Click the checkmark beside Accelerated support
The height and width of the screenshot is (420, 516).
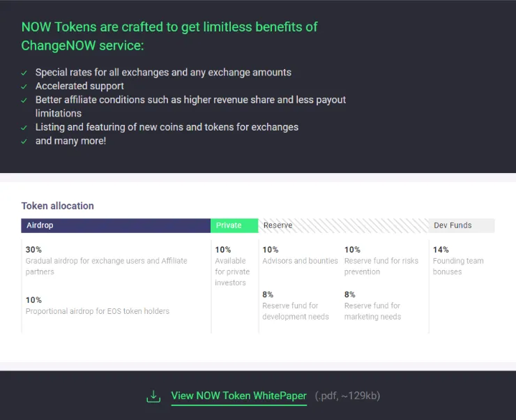tap(24, 87)
